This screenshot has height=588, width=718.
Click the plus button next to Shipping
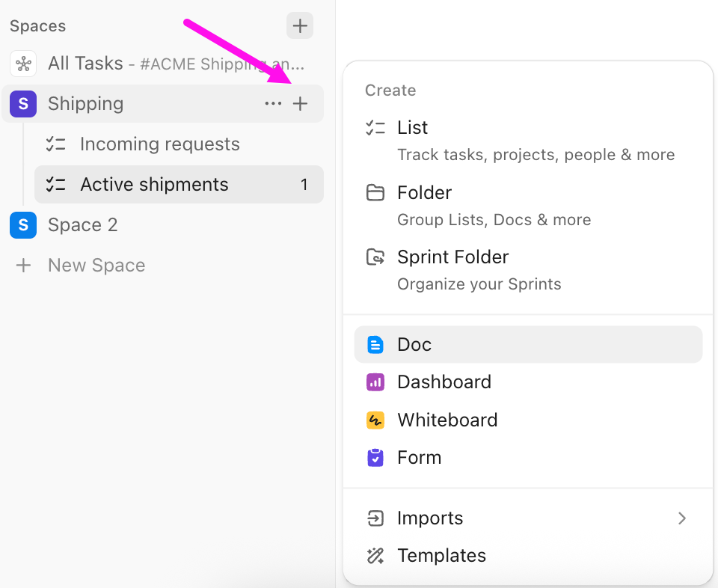tap(300, 103)
